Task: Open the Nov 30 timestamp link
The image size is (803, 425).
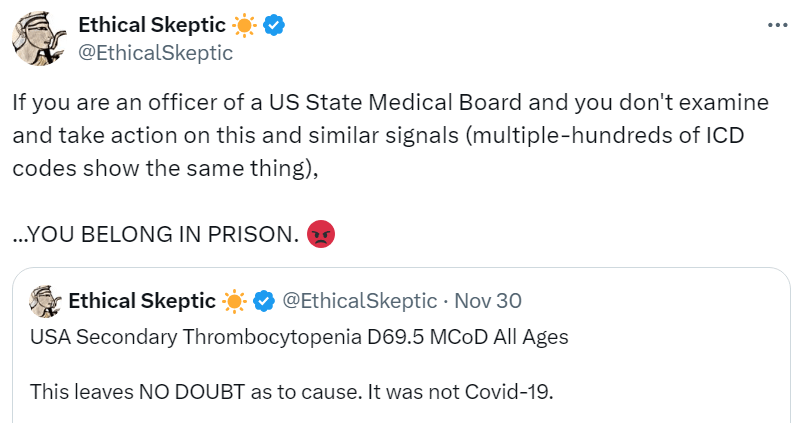Action: (488, 300)
